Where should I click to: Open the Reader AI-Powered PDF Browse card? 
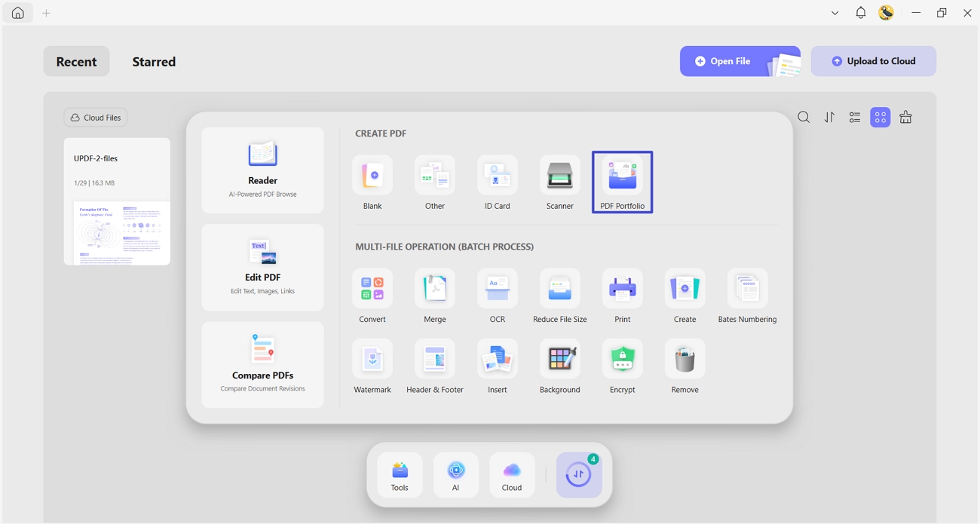click(262, 170)
